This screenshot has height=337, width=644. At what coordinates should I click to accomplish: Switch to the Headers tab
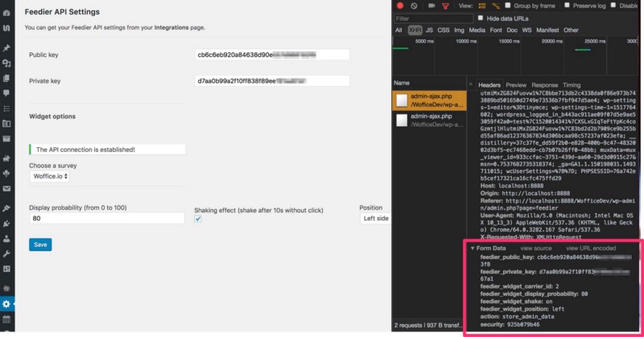(x=489, y=85)
